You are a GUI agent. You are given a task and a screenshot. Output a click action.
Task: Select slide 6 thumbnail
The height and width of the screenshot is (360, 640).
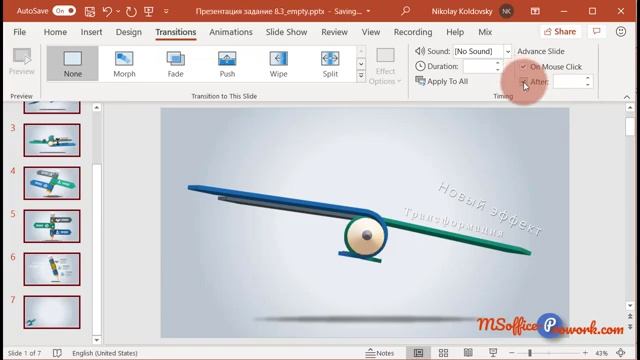click(52, 269)
